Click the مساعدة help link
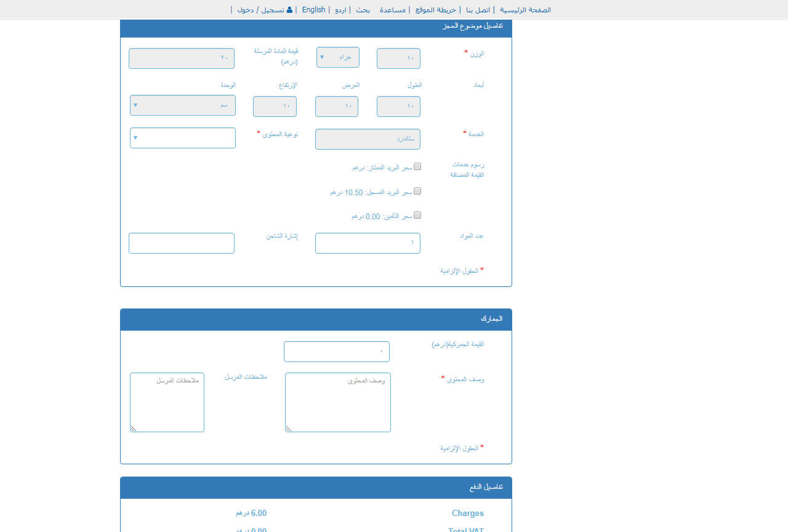 [392, 9]
